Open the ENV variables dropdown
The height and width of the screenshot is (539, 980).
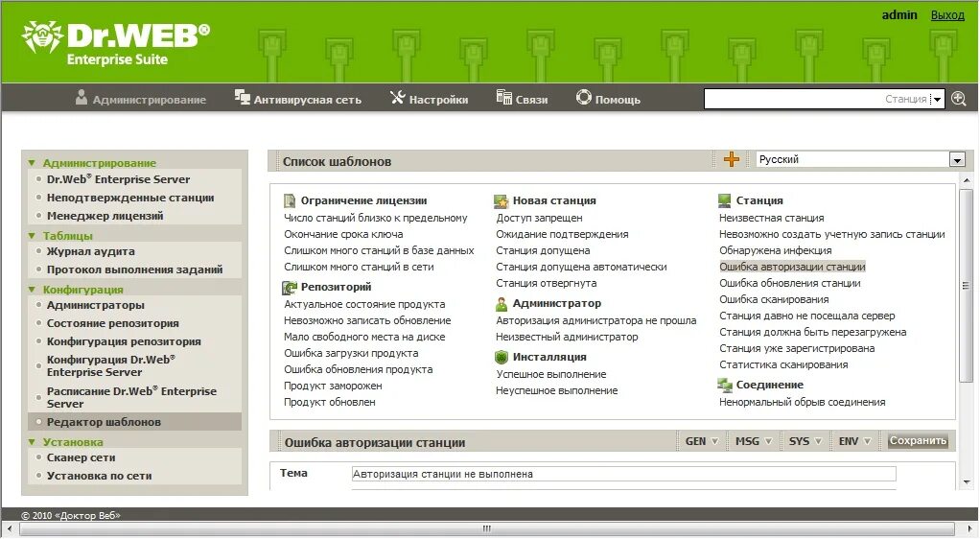click(854, 441)
